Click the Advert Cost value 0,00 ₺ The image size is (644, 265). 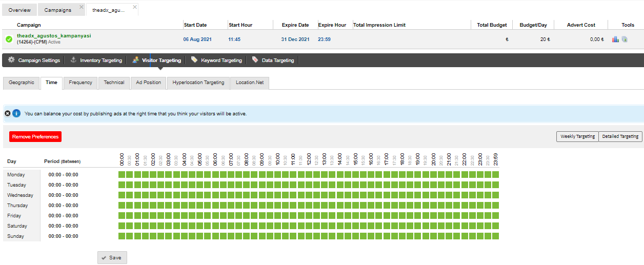(x=597, y=39)
